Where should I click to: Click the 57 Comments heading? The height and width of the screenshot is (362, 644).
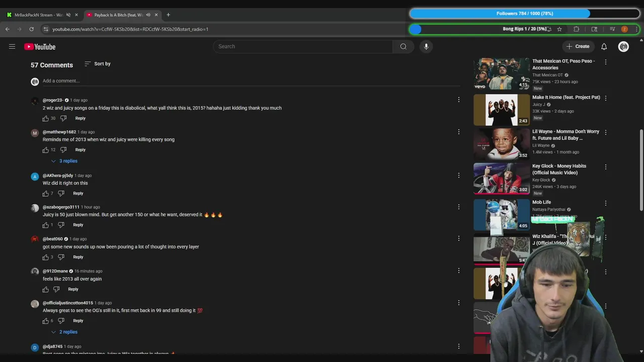point(52,65)
